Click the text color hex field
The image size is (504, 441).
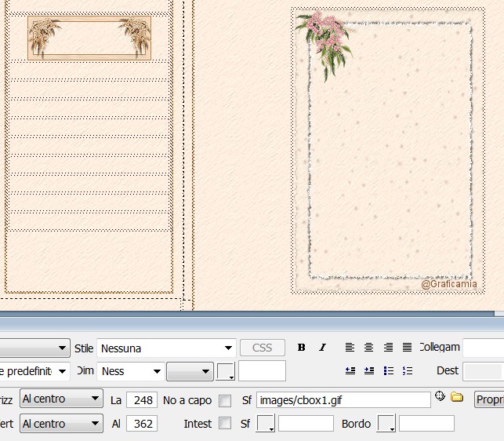point(262,371)
